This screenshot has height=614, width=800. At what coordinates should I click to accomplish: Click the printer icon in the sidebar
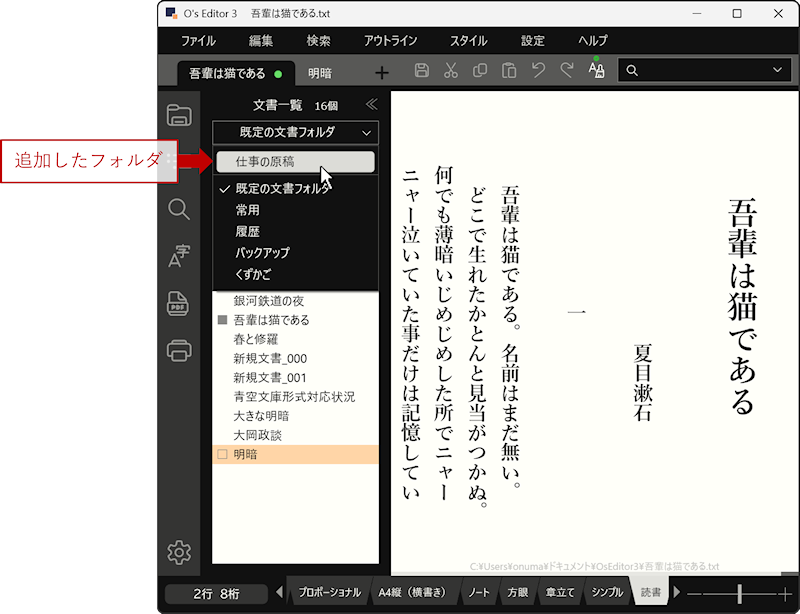coord(179,351)
